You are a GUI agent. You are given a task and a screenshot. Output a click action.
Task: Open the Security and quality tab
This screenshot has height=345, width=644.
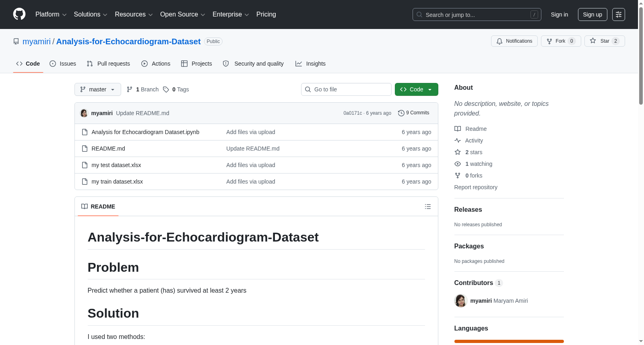click(x=253, y=64)
